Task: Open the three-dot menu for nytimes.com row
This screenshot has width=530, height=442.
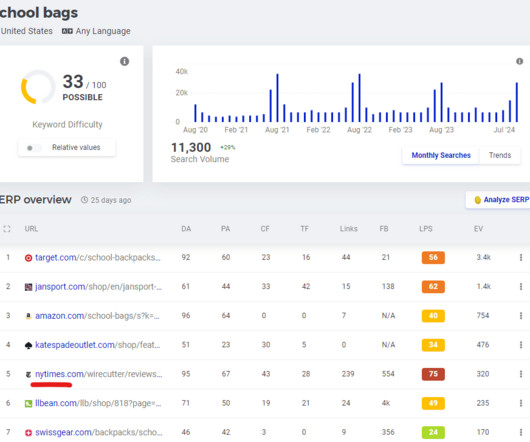Action: click(521, 374)
